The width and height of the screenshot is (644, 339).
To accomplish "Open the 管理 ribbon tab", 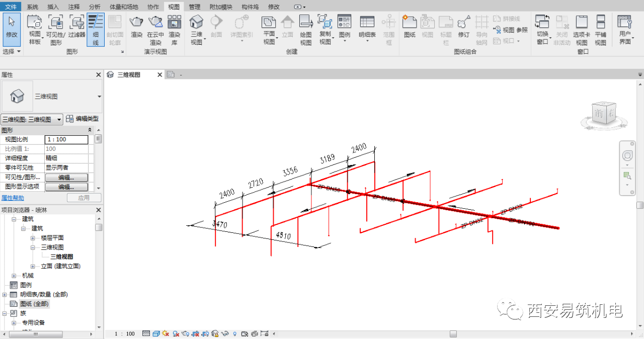I will (x=195, y=7).
